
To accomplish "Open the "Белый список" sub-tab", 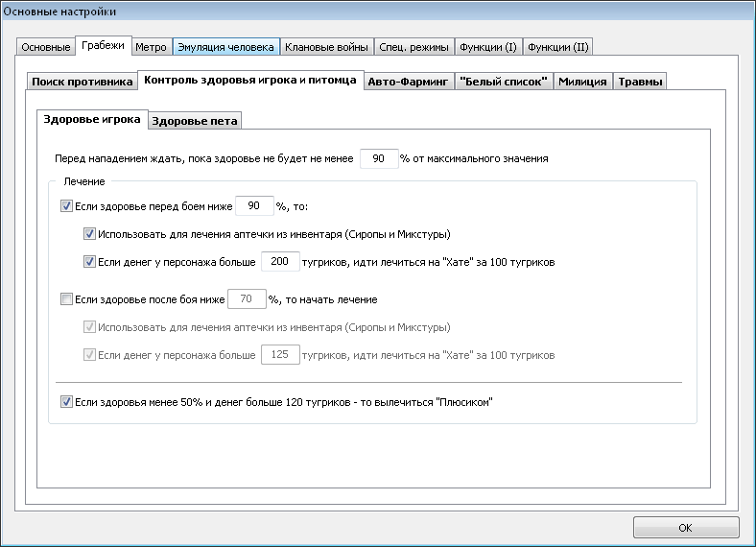I will (504, 82).
